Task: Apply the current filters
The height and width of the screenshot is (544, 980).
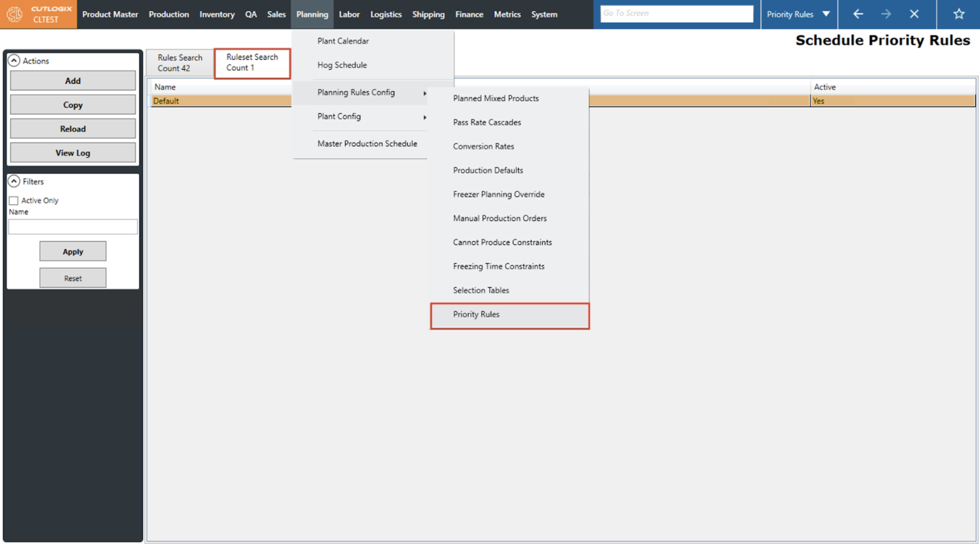Action: pyautogui.click(x=73, y=251)
